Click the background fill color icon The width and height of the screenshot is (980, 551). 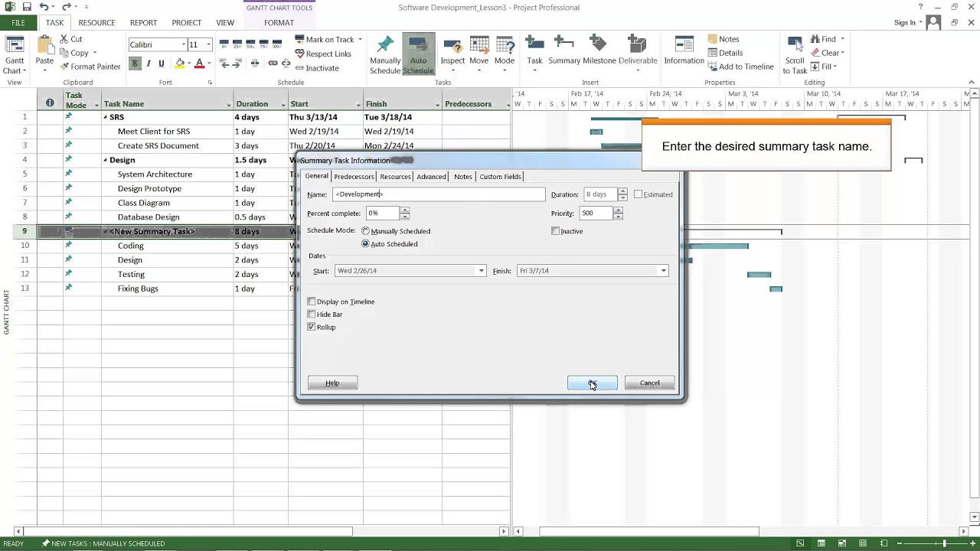click(180, 64)
